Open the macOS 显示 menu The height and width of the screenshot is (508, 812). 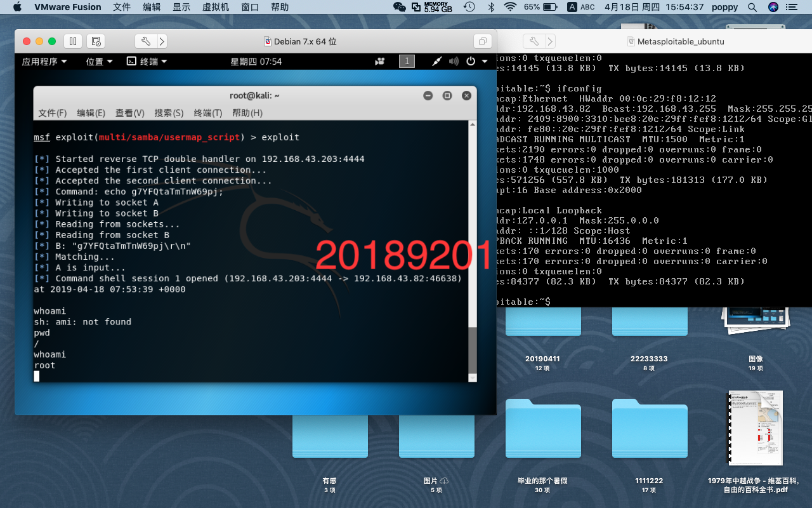tap(181, 7)
